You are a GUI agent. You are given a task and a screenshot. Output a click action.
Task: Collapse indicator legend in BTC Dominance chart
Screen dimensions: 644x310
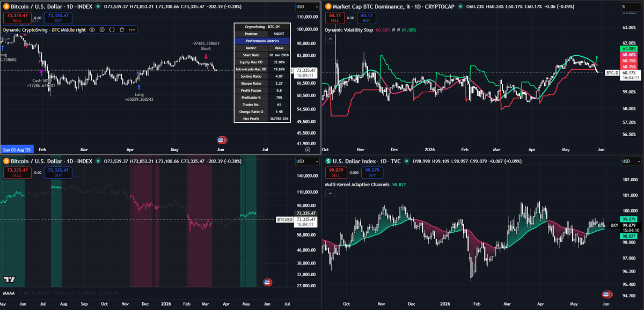(x=330, y=39)
